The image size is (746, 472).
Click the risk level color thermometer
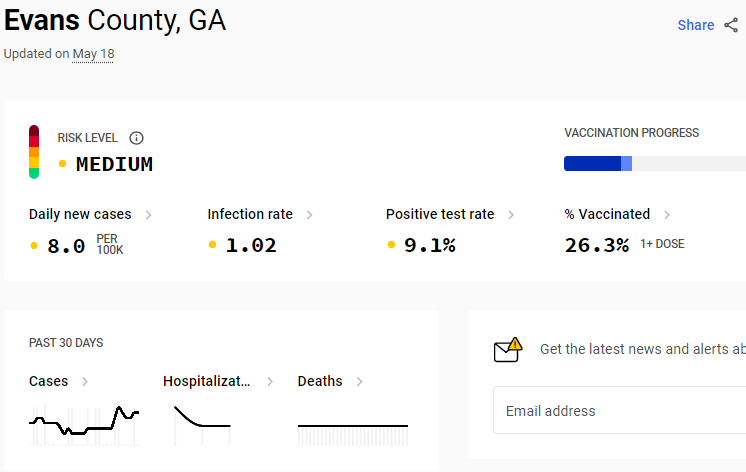point(34,152)
